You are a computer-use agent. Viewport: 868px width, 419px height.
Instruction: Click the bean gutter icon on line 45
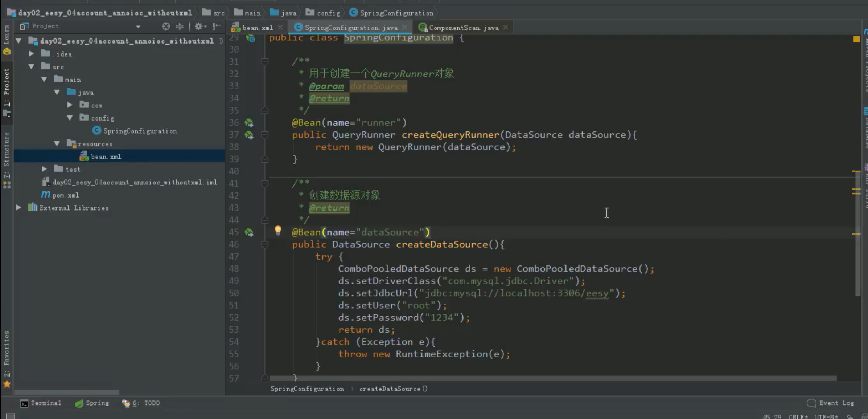coord(249,232)
